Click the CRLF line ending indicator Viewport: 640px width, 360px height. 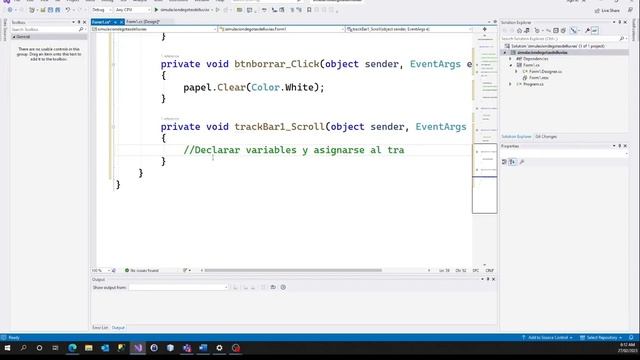(489, 270)
